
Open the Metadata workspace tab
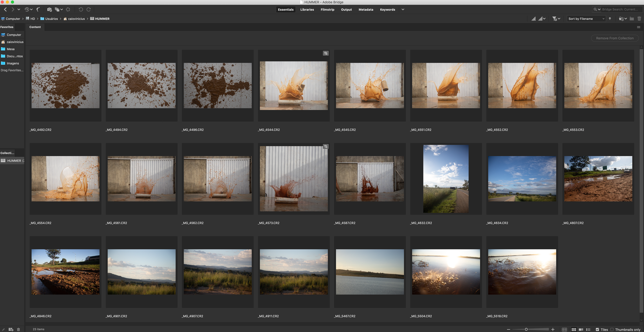click(x=366, y=10)
